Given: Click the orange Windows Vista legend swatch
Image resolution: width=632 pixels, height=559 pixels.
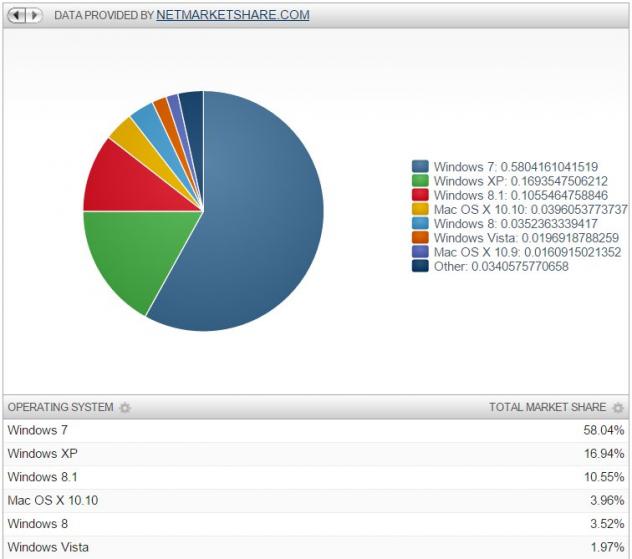Looking at the screenshot, I should [x=421, y=238].
